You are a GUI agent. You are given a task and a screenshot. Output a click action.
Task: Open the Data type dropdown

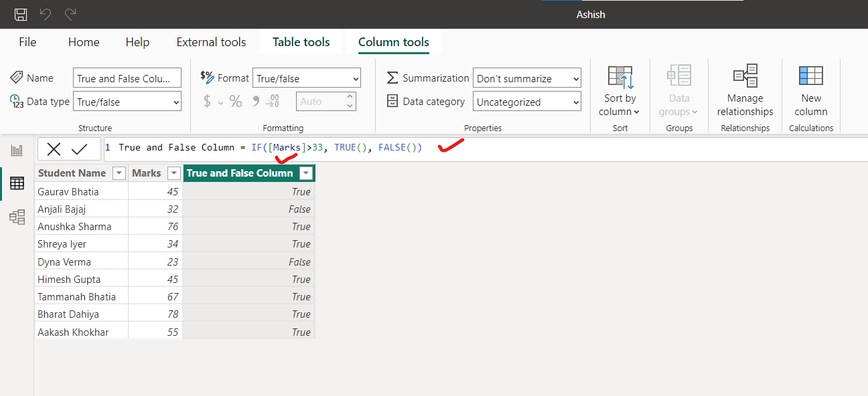point(127,101)
